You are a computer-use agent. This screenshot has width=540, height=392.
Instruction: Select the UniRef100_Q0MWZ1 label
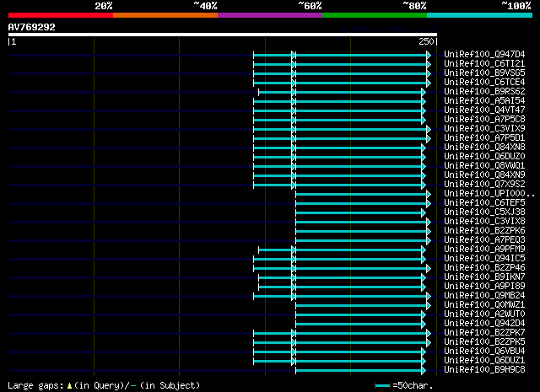[484, 305]
